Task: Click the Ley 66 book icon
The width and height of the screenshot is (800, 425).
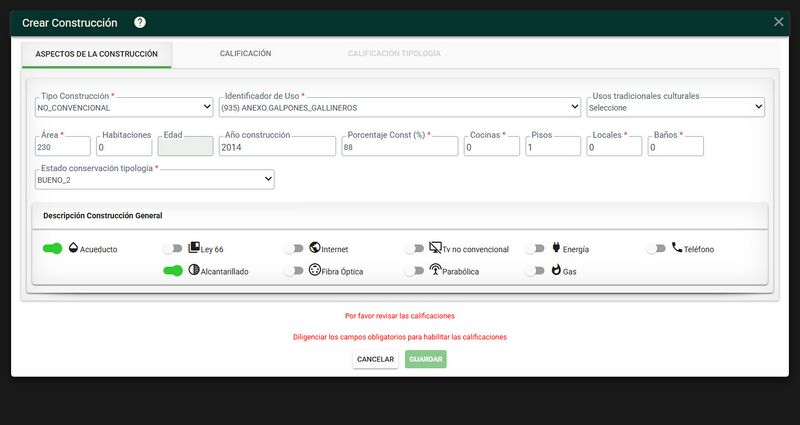Action: click(194, 248)
